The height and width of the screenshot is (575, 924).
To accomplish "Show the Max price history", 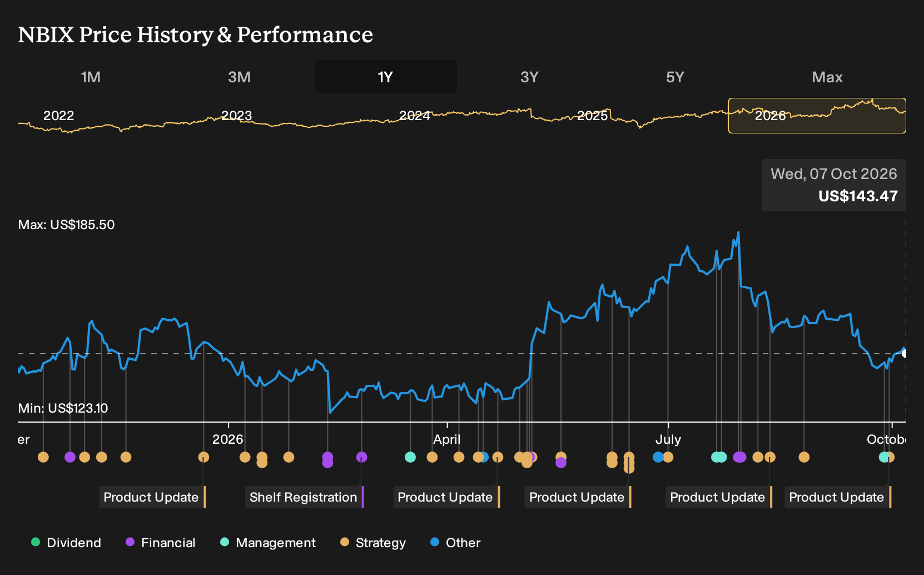I will coord(827,77).
